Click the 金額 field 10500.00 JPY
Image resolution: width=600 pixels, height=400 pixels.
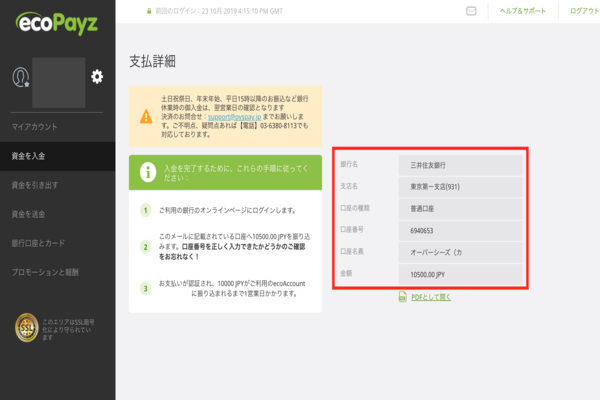(461, 274)
